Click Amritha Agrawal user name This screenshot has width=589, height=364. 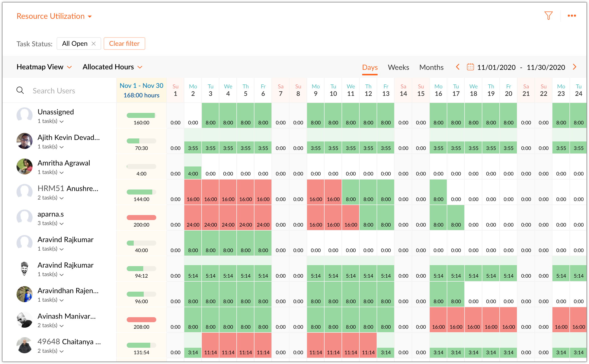click(x=64, y=163)
